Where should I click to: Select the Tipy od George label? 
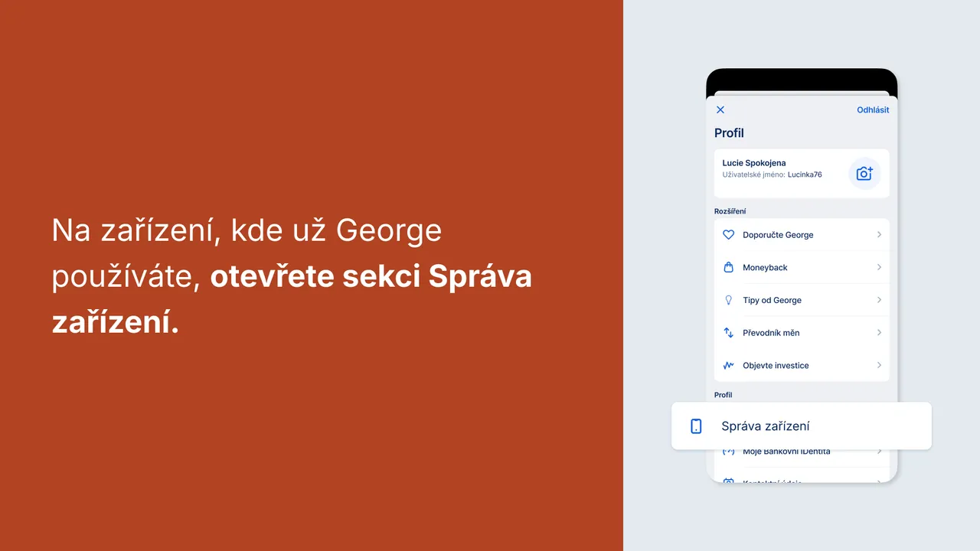pos(772,300)
